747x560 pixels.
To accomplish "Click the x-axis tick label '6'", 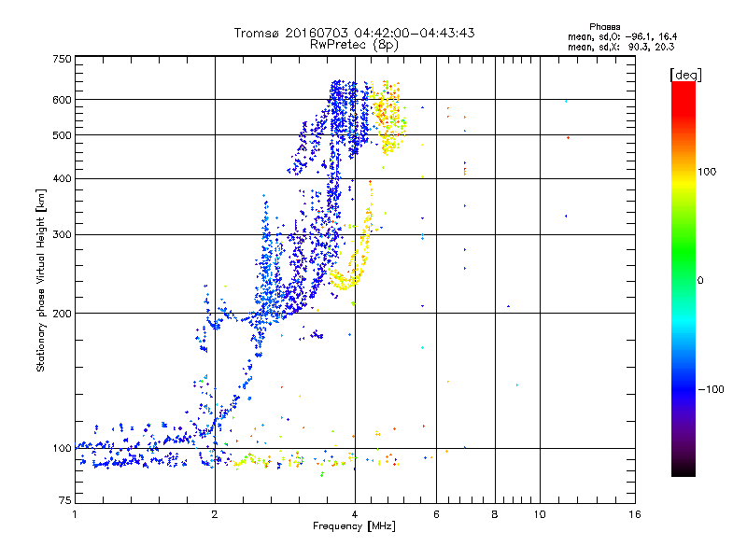I will click(x=436, y=514).
